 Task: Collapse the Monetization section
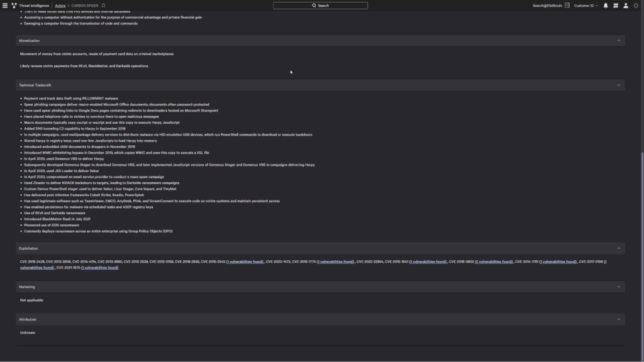618,40
